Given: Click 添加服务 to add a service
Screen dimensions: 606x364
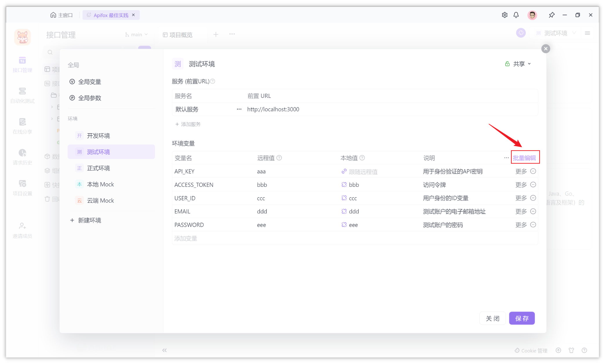Looking at the screenshot, I should [x=188, y=124].
